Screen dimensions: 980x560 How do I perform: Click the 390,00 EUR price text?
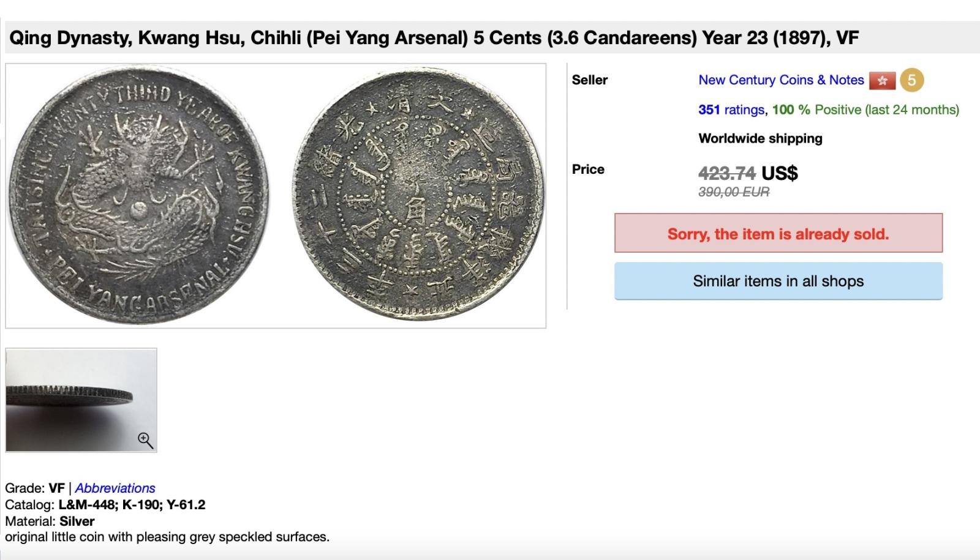734,192
